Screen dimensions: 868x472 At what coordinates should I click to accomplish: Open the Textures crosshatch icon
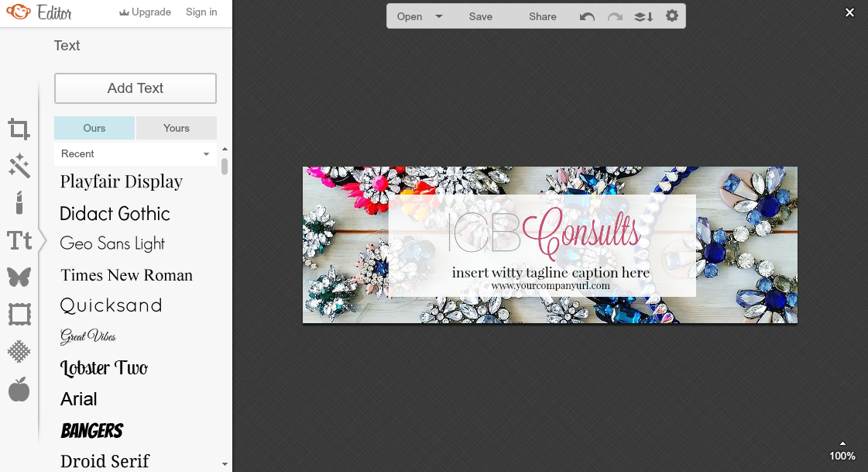19,351
